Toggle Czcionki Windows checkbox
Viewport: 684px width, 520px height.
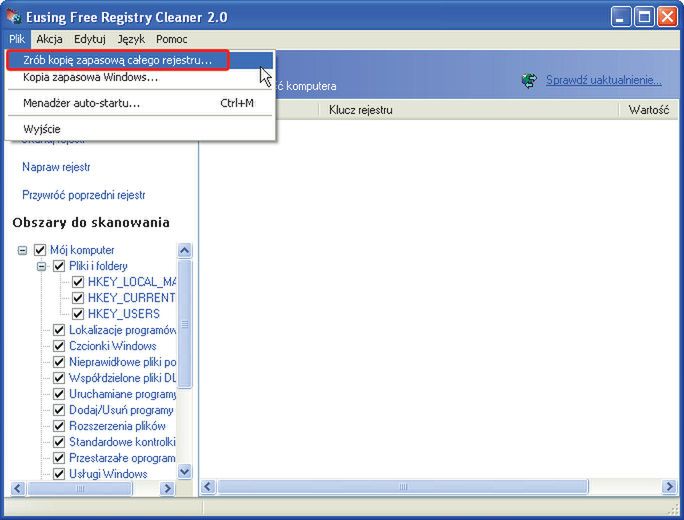point(59,346)
